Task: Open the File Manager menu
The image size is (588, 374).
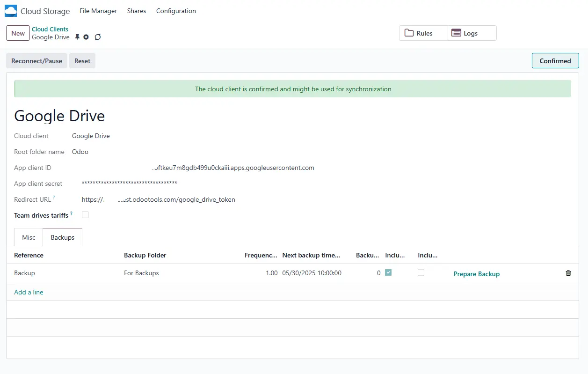Action: [x=98, y=11]
